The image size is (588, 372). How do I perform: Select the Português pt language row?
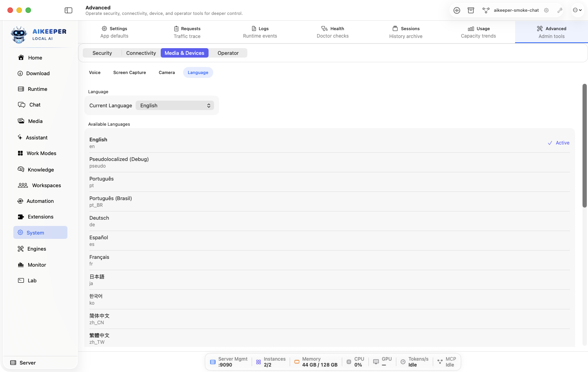point(329,182)
